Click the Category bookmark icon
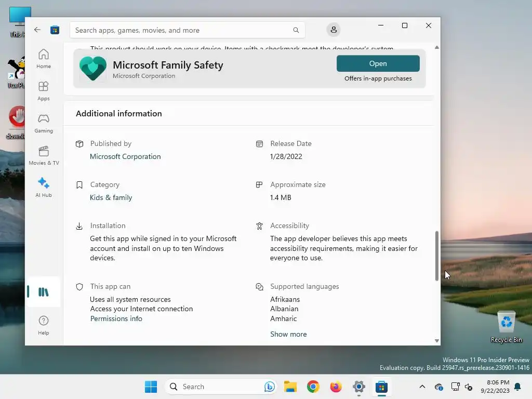Image resolution: width=532 pixels, height=399 pixels. pyautogui.click(x=79, y=185)
